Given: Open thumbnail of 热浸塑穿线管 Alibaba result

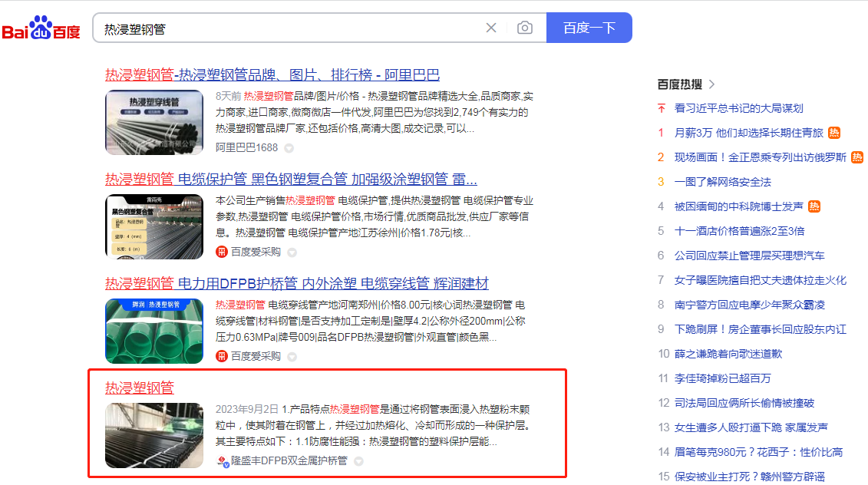Looking at the screenshot, I should coord(154,122).
